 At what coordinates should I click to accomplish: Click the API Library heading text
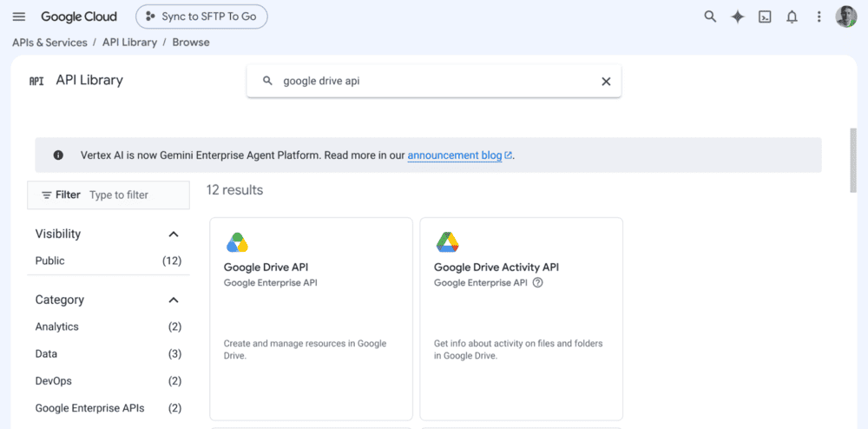(89, 80)
